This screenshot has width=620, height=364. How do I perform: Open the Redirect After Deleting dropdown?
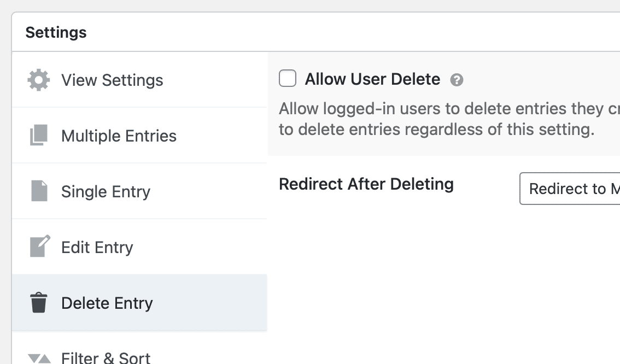coord(570,189)
